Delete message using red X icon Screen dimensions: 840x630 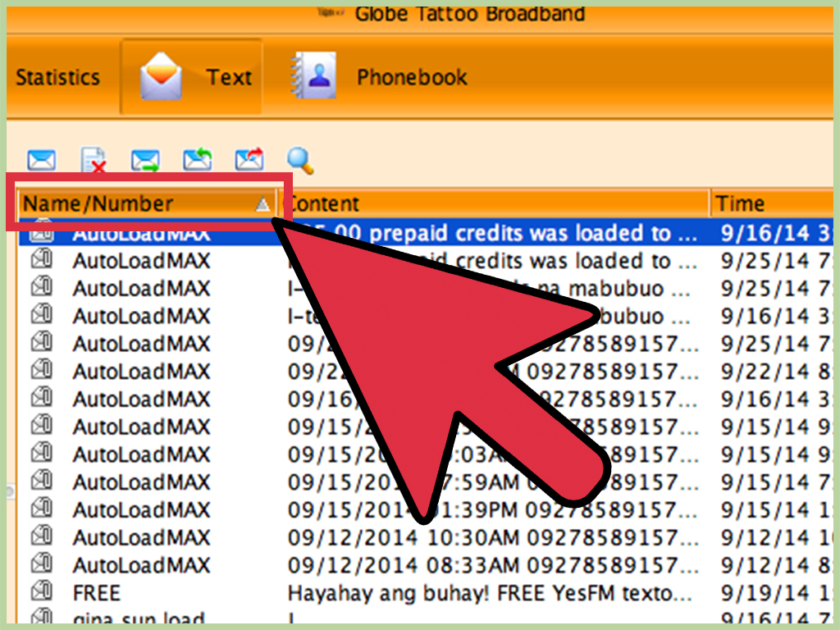click(x=94, y=160)
